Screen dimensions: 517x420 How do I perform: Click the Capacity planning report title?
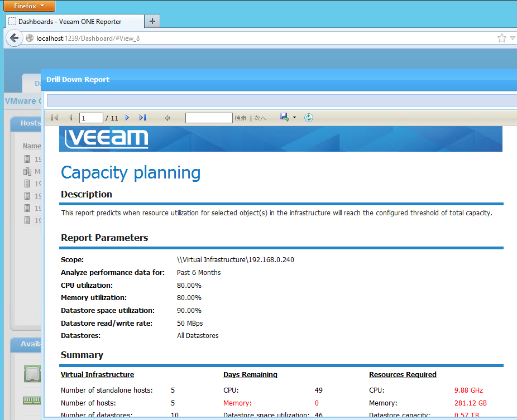point(131,173)
